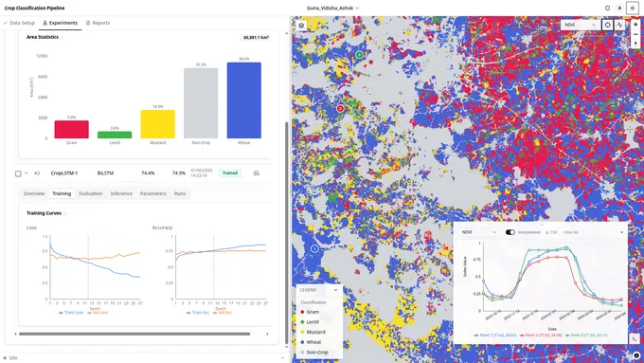This screenshot has width=644, height=363.
Task: Click the Training Curves info icon
Action: pos(65,213)
